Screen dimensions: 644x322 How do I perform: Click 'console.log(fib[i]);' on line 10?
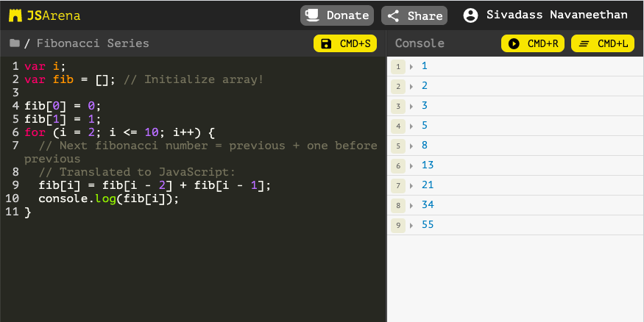click(109, 198)
